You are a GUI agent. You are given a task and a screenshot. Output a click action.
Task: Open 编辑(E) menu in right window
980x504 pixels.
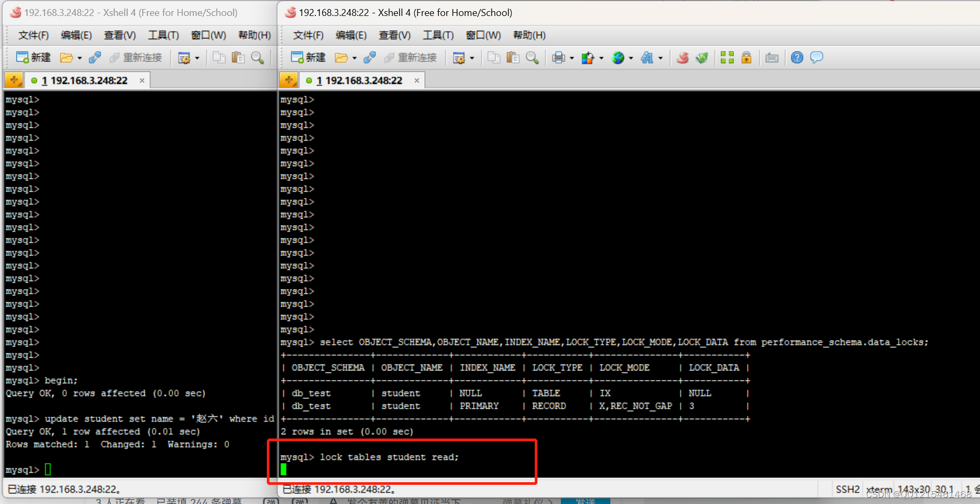tap(351, 35)
